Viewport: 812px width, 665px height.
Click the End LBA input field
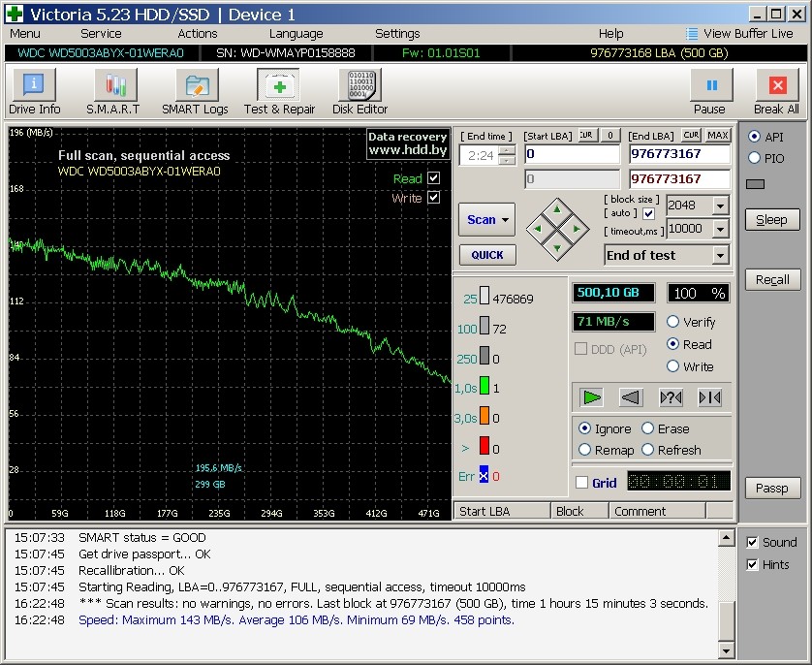[x=679, y=154]
